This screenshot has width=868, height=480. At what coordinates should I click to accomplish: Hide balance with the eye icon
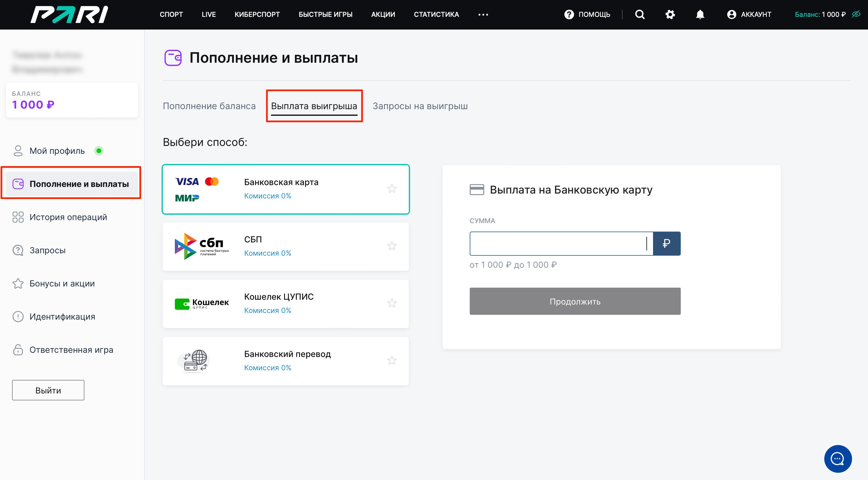856,14
